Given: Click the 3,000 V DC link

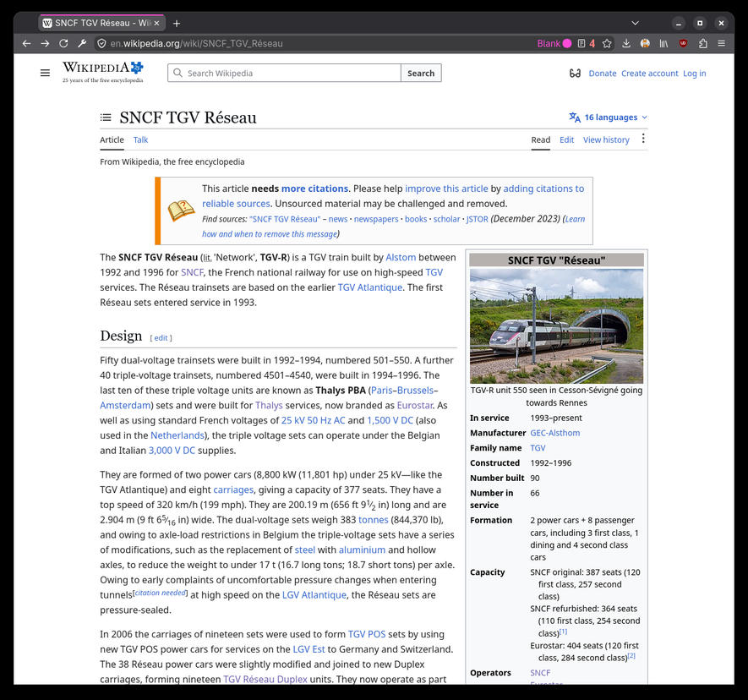Looking at the screenshot, I should 172,451.
